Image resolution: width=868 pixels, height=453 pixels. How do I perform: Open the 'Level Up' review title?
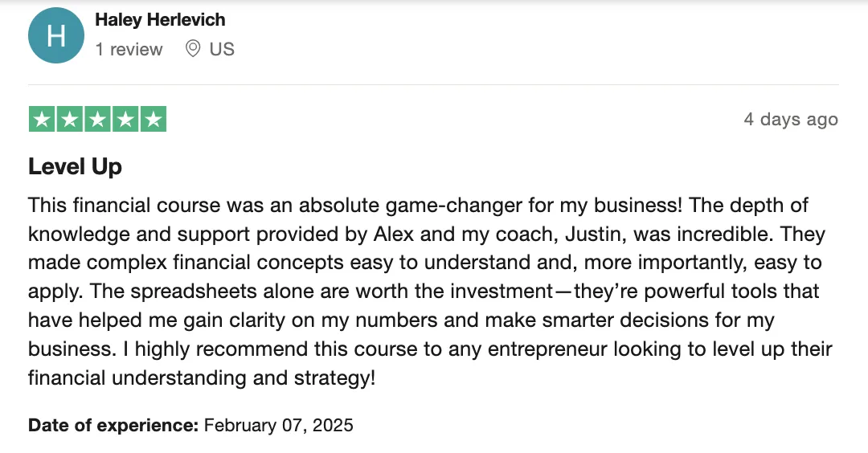click(75, 166)
